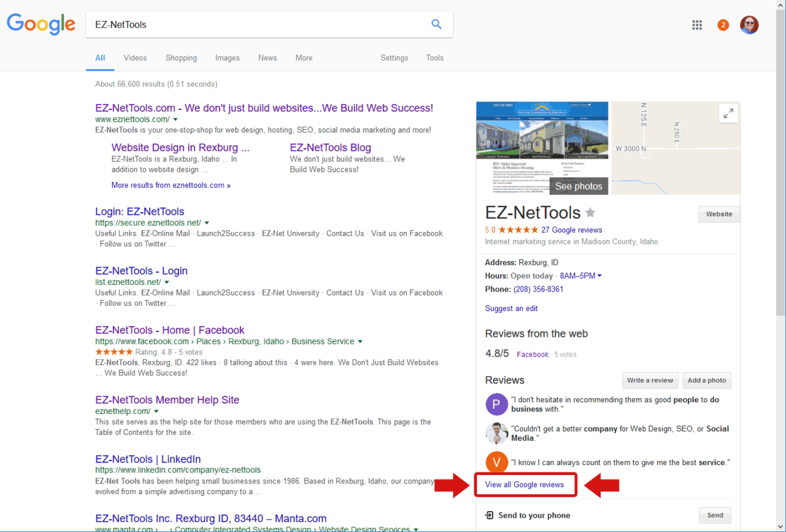Expand the map with the fullscreen icon
Image resolution: width=786 pixels, height=532 pixels.
tap(728, 113)
